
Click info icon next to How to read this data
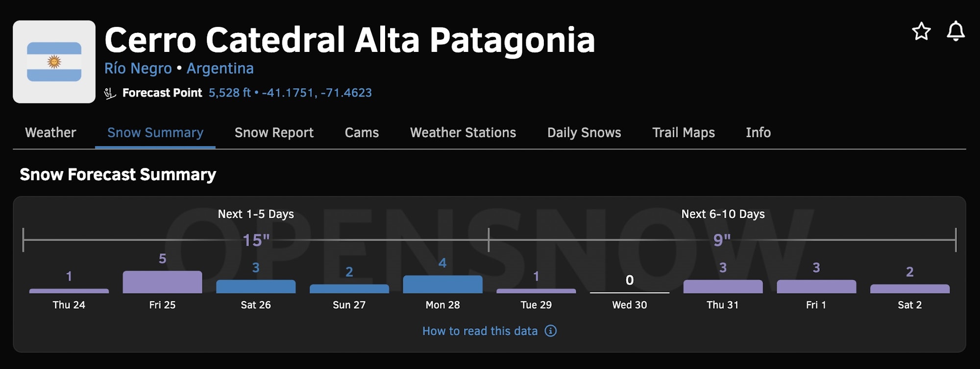click(551, 331)
